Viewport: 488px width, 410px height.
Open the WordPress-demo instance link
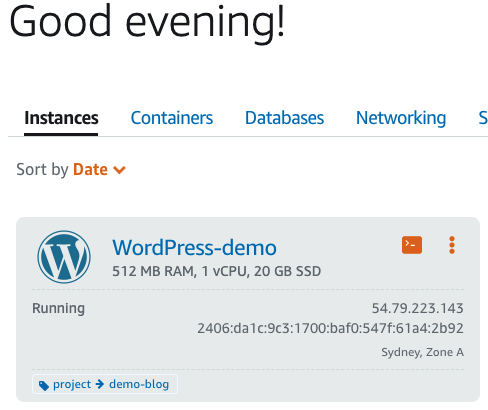click(x=194, y=248)
